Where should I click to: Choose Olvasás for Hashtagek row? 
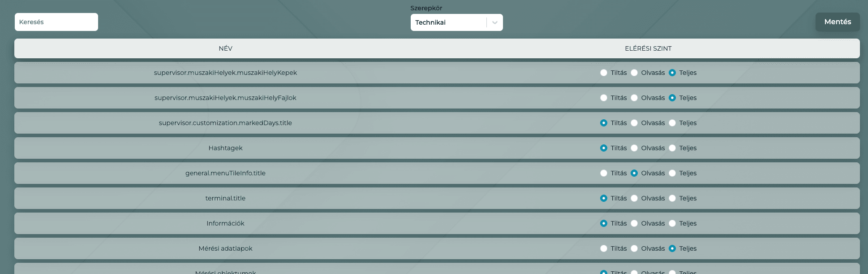tap(634, 148)
